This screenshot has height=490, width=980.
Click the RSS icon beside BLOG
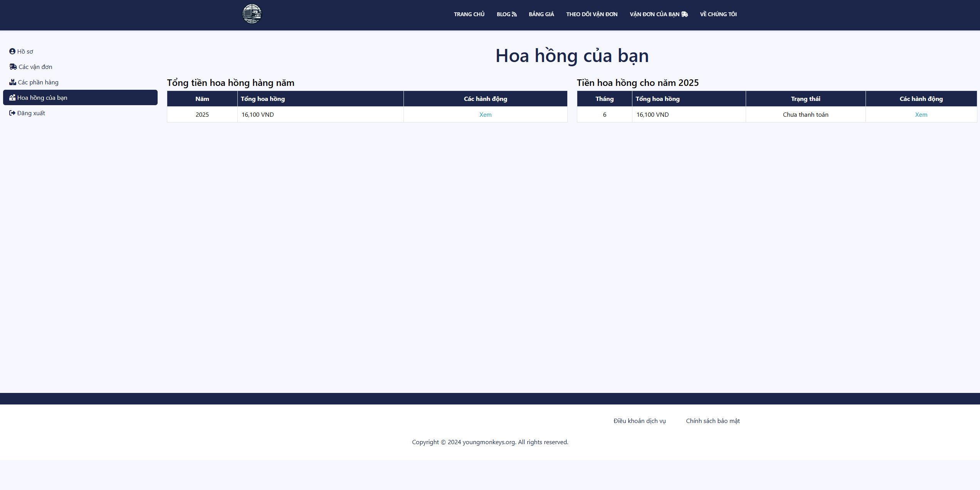[x=514, y=14]
